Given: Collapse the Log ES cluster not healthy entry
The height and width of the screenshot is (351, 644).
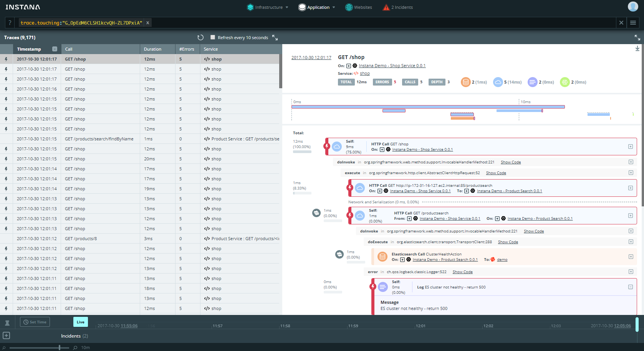Looking at the screenshot, I should tap(631, 287).
